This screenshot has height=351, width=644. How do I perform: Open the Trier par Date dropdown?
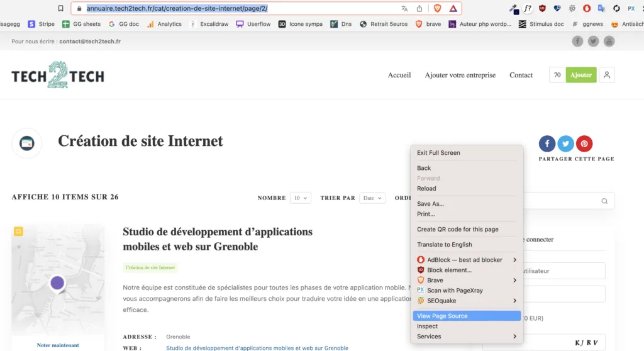pos(372,198)
